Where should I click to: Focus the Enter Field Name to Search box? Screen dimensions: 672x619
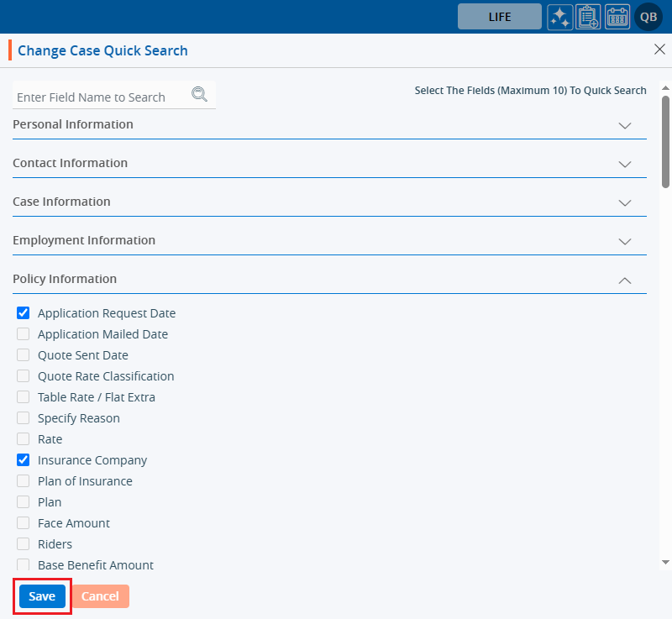tap(101, 97)
